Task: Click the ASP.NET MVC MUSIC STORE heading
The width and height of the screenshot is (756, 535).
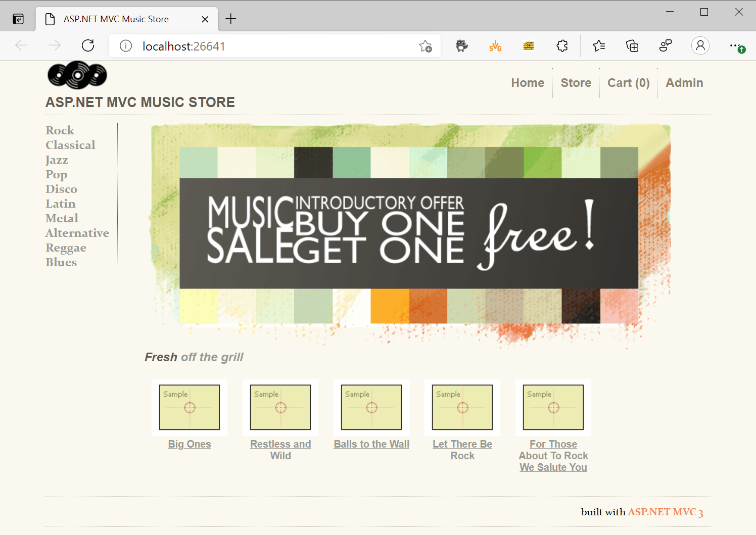Action: point(140,103)
